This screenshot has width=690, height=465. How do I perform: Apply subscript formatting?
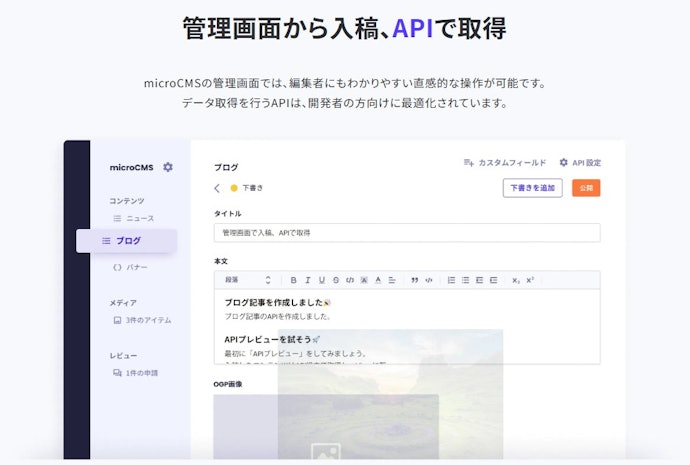[516, 280]
